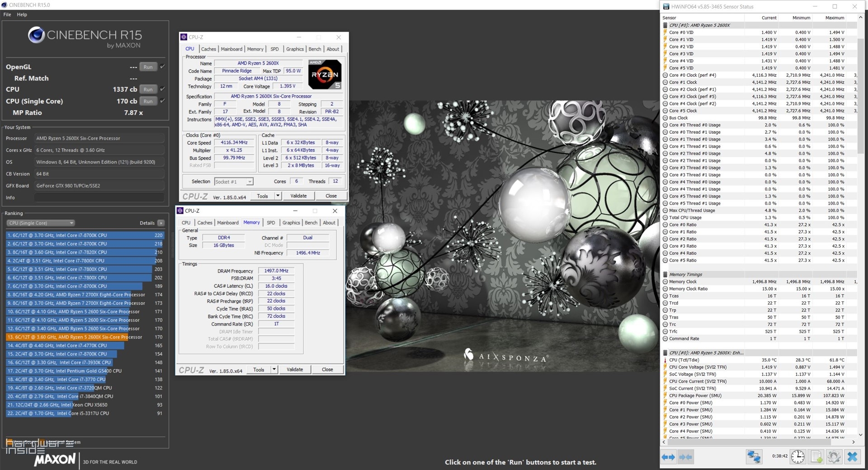
Task: Switch to Mainboard tab in upper CPU-Z
Action: tap(231, 49)
